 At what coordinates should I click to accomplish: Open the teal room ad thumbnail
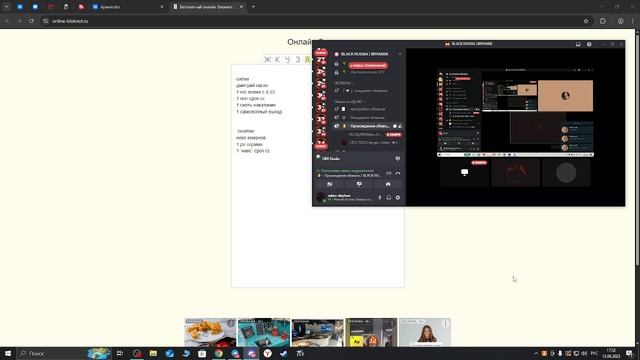[x=264, y=332]
